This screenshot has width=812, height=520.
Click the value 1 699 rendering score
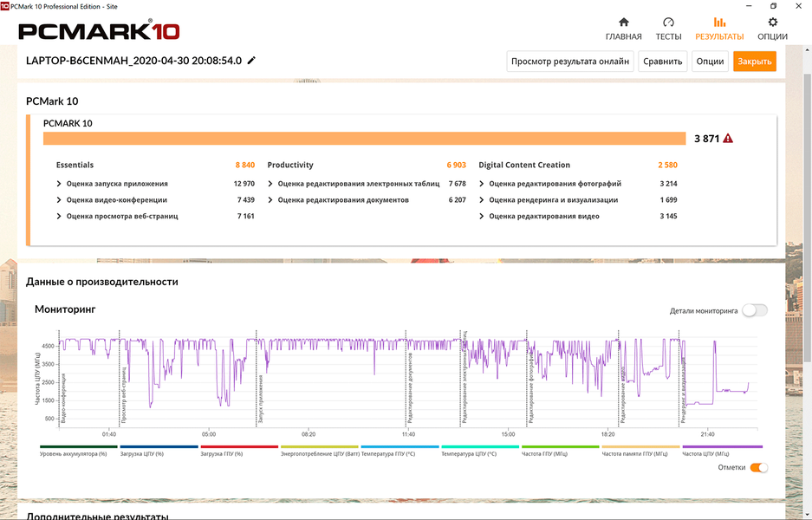[668, 200]
